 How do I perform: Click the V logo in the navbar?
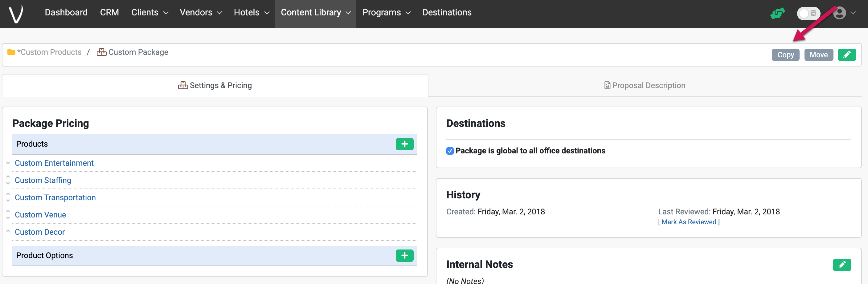(x=16, y=14)
